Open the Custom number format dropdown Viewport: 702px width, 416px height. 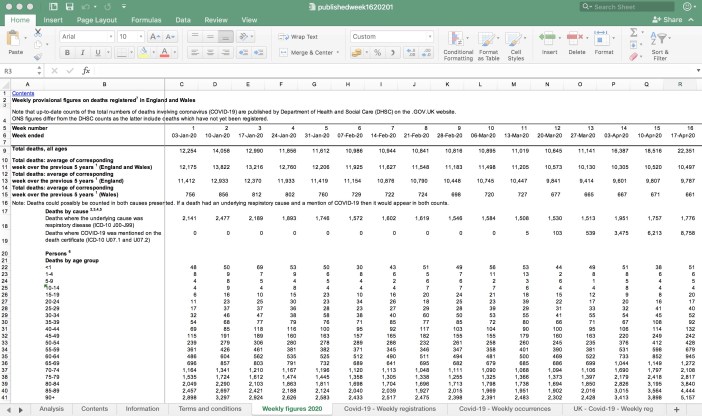point(430,37)
